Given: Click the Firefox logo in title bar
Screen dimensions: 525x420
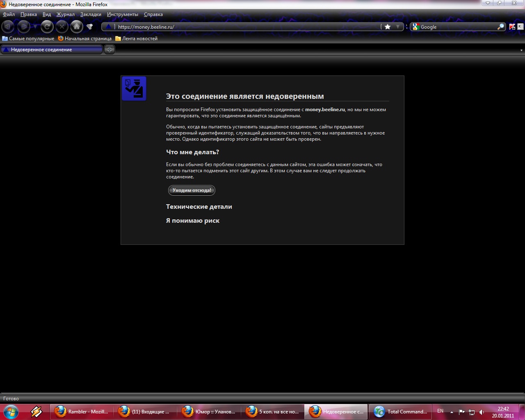Looking at the screenshot, I should pyautogui.click(x=4, y=4).
